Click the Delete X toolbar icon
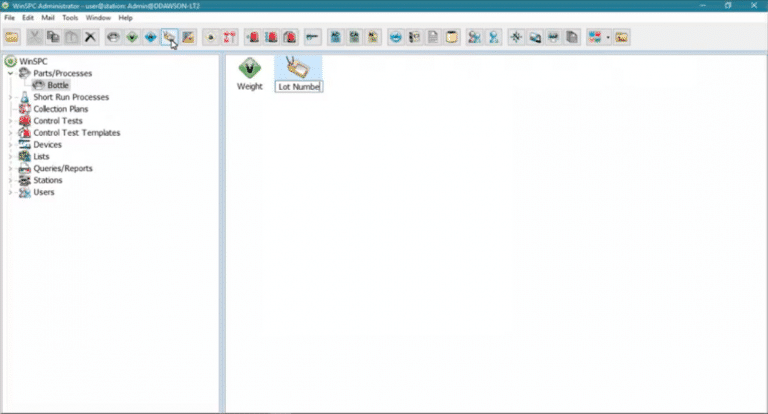The height and width of the screenshot is (414, 768). [x=90, y=37]
